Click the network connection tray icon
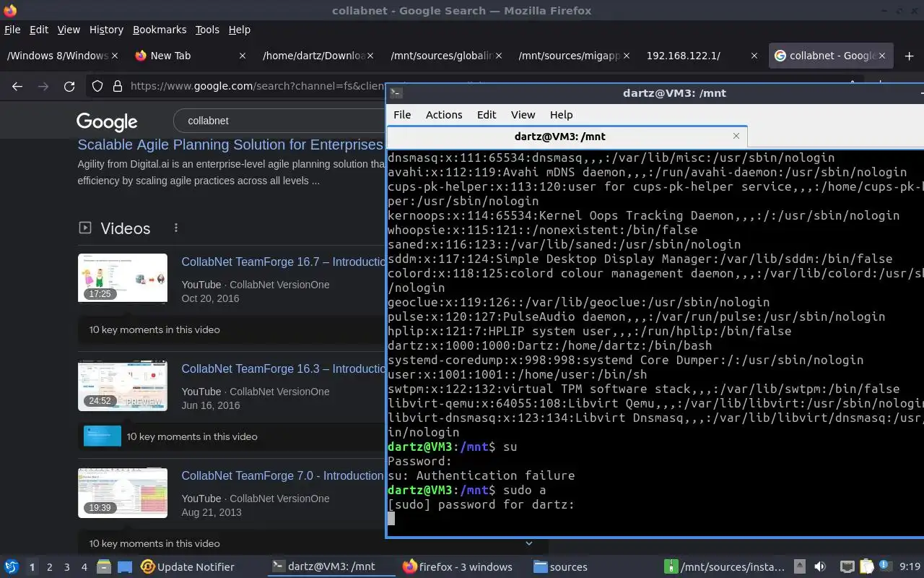Image resolution: width=924 pixels, height=578 pixels. pos(847,567)
